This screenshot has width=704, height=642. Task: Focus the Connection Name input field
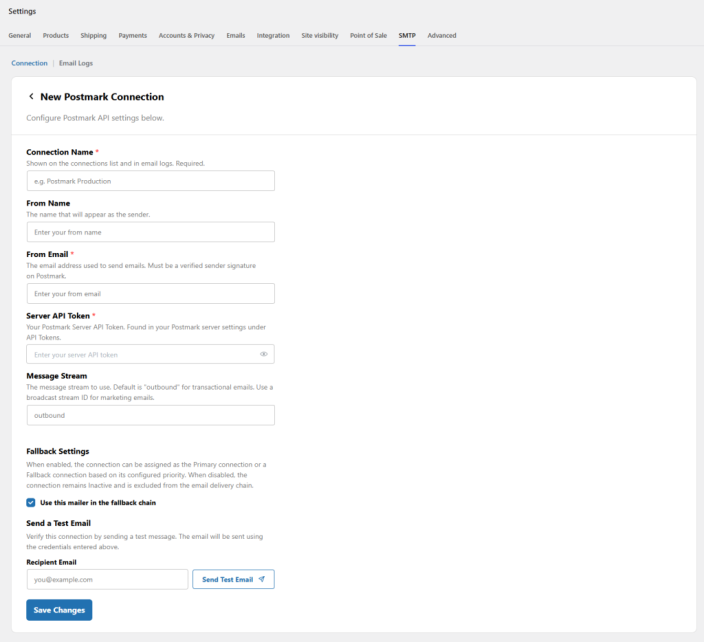151,181
